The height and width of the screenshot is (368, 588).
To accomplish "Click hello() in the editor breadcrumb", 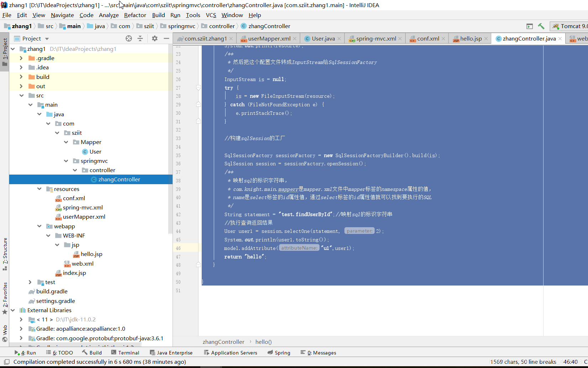I will [264, 342].
